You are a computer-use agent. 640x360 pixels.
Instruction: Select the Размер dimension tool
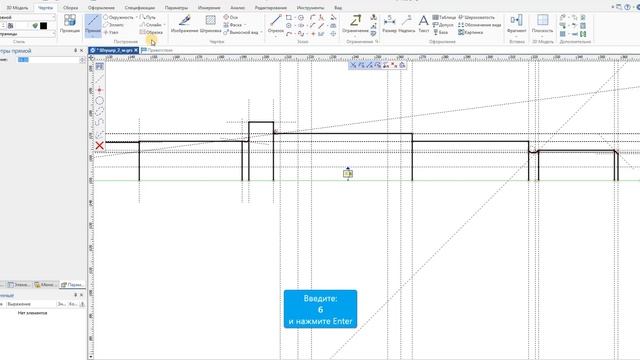(x=389, y=24)
